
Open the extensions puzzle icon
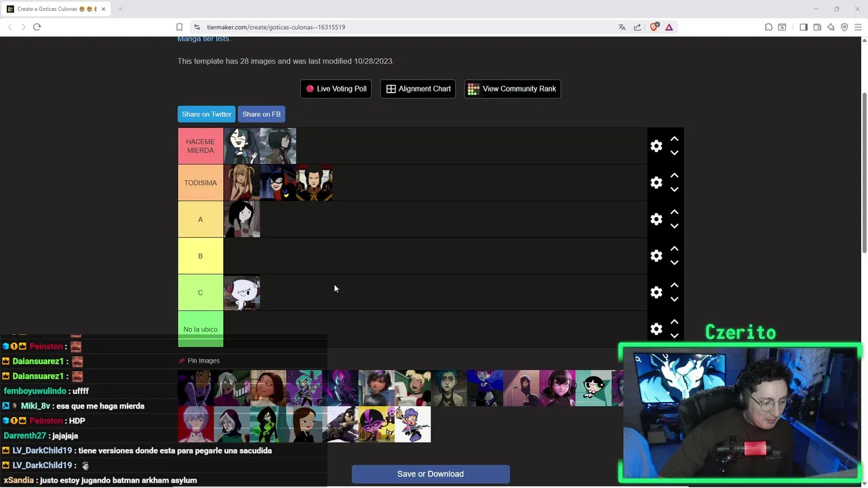[x=768, y=27]
